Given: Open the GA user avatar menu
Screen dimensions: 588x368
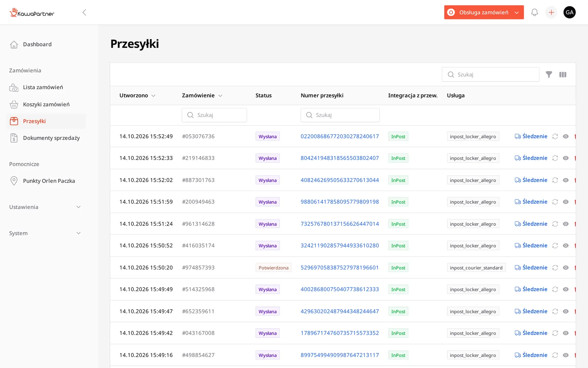Looking at the screenshot, I should pyautogui.click(x=570, y=13).
